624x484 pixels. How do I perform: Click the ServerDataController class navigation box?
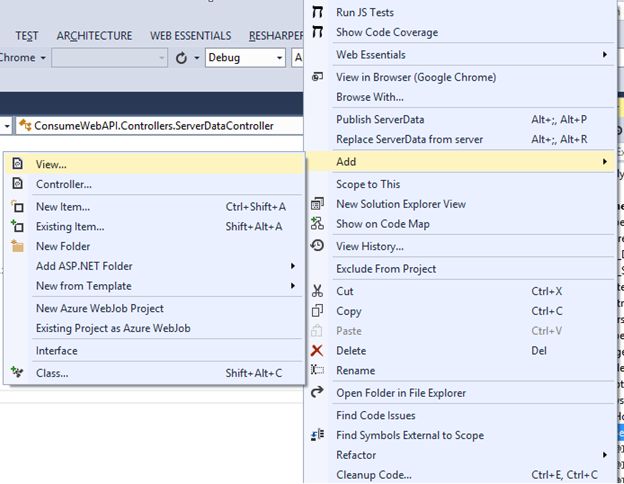(150, 126)
